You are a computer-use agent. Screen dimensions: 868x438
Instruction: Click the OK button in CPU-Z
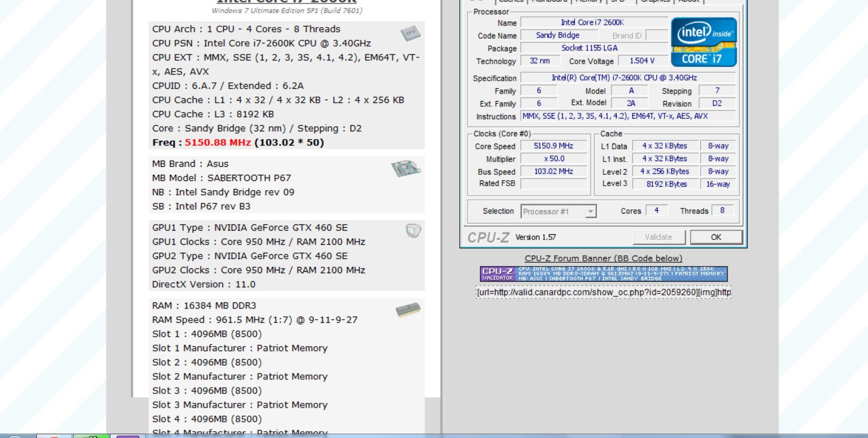click(716, 237)
